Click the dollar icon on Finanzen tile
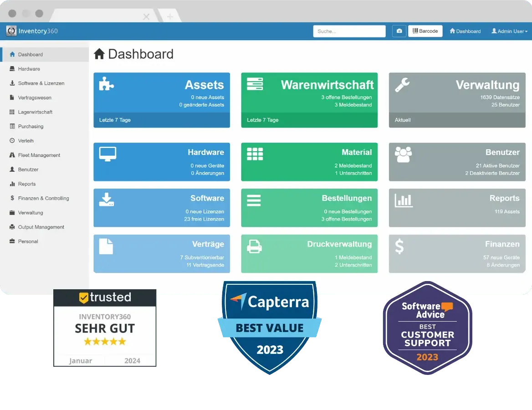 (x=399, y=246)
